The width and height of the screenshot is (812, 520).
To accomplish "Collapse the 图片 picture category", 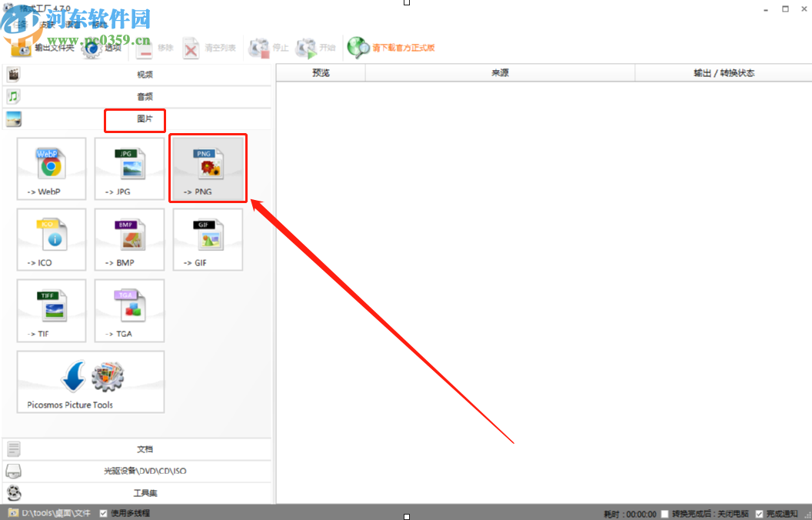I will click(137, 118).
